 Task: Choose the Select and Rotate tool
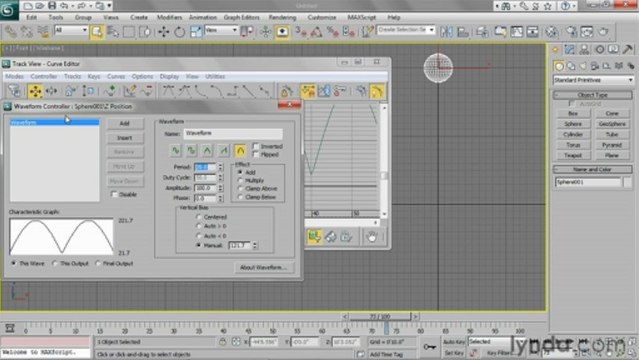click(179, 31)
